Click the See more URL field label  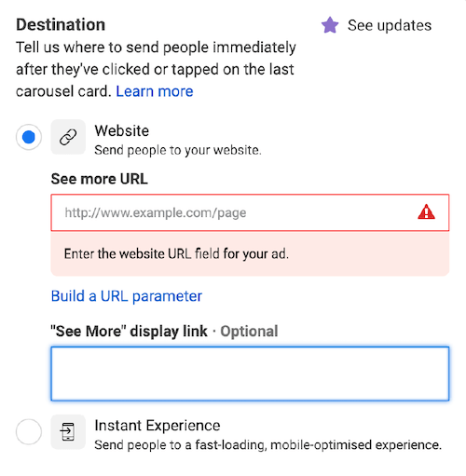pyautogui.click(x=100, y=179)
